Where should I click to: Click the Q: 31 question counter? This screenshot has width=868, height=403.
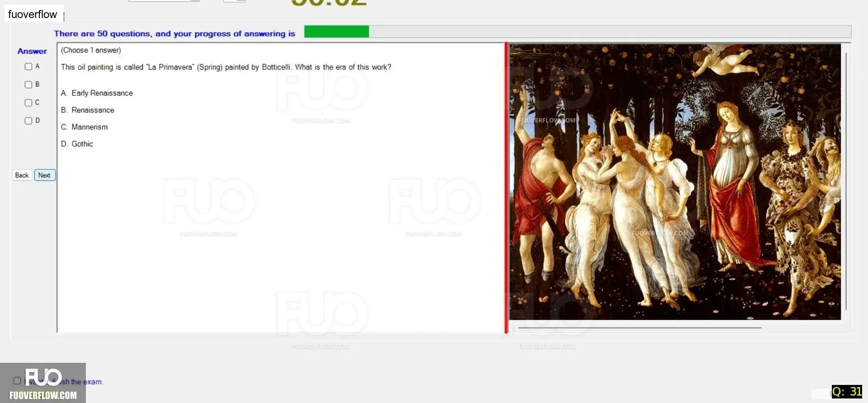click(x=847, y=392)
